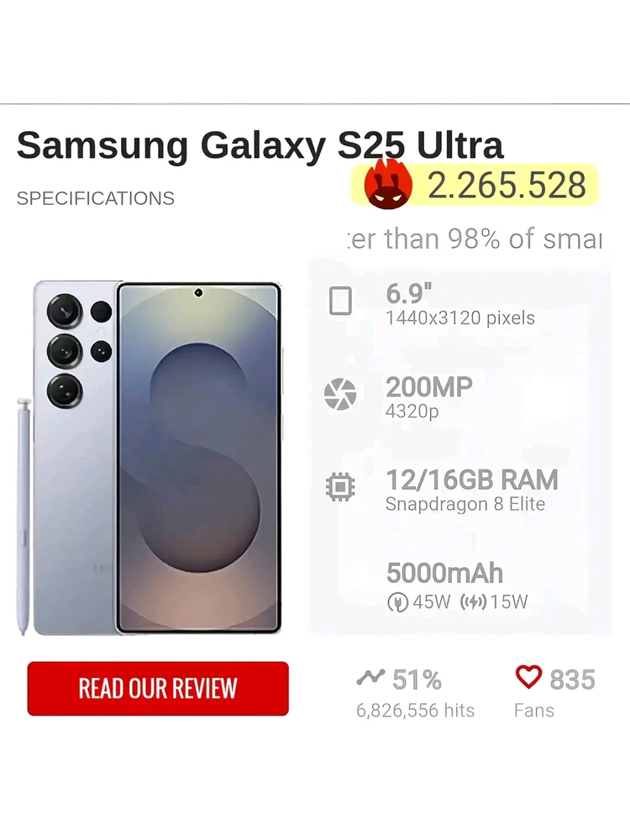
Task: Tap the heart icon to become a fan
Action: click(x=528, y=676)
